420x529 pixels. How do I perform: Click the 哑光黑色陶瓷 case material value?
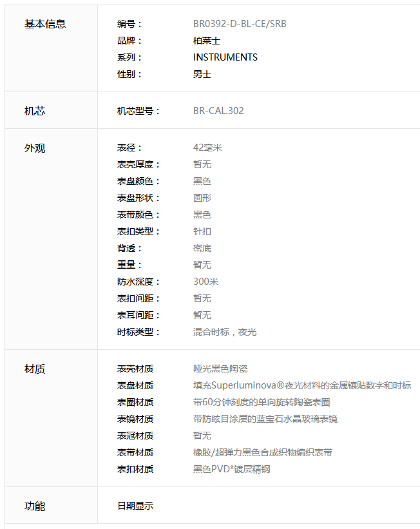[x=220, y=369]
